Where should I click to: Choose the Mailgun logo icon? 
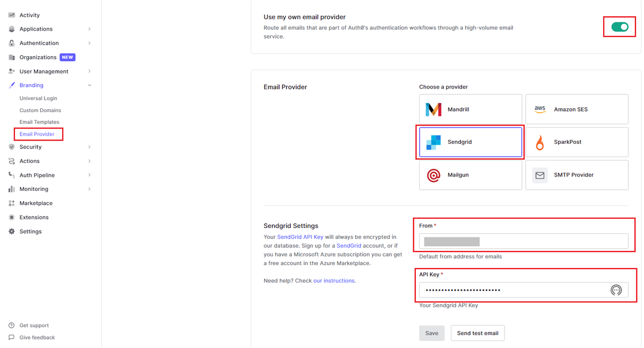[433, 175]
